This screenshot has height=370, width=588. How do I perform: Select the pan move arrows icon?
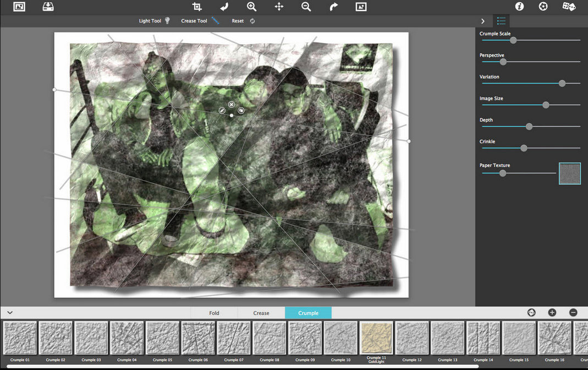[x=279, y=7]
